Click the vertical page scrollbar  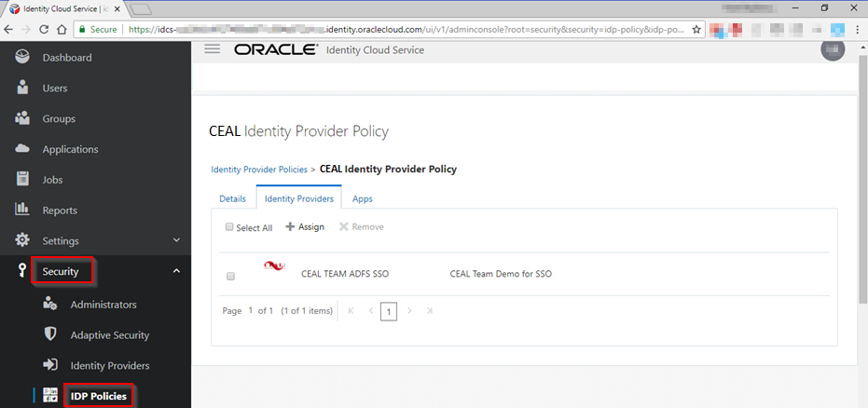[862, 179]
